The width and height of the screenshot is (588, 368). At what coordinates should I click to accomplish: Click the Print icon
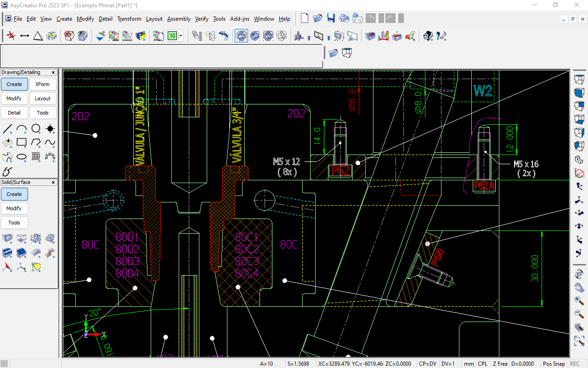point(345,18)
